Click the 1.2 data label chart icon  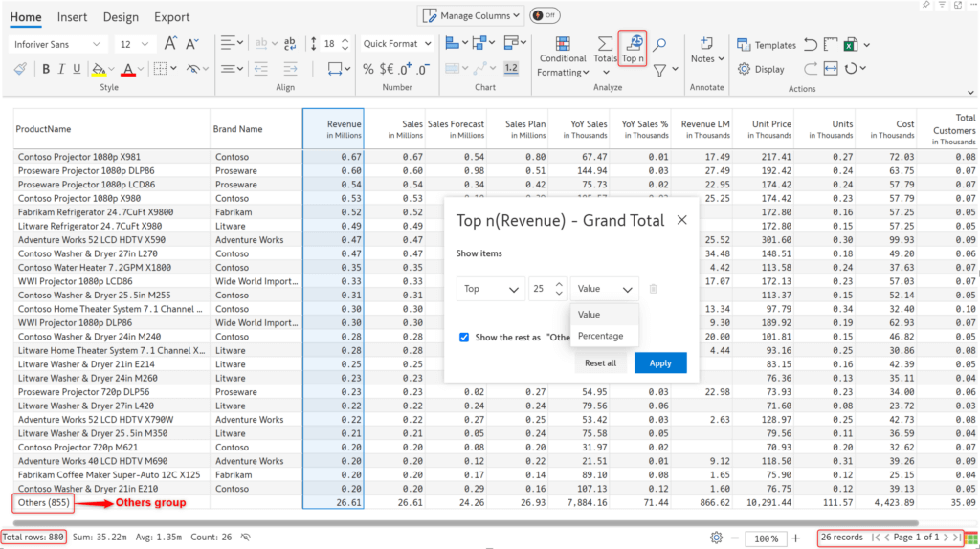511,69
